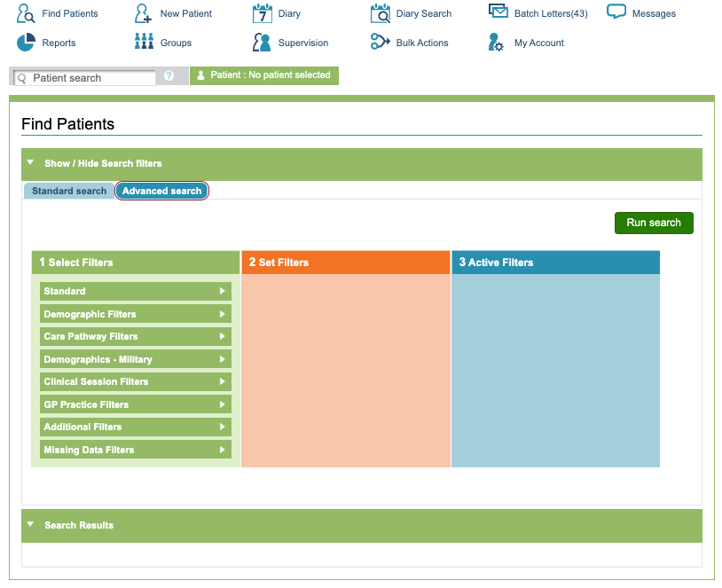
Task: Open the Supervision icon
Action: click(262, 43)
